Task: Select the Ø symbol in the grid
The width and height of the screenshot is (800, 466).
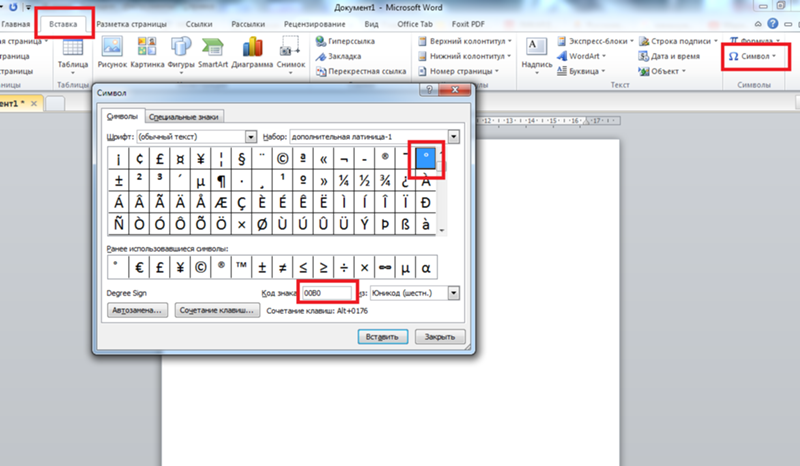Action: coord(262,224)
